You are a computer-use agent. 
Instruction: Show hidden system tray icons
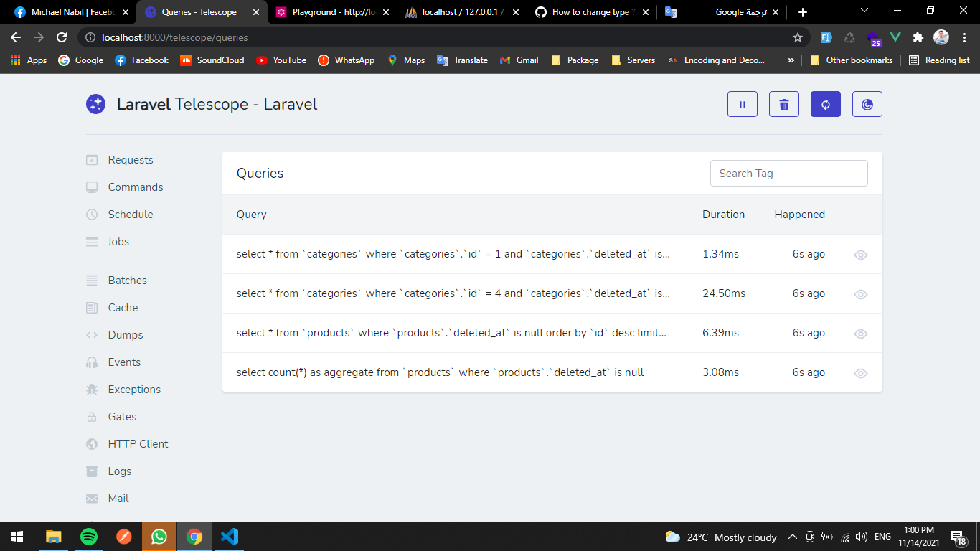point(793,537)
